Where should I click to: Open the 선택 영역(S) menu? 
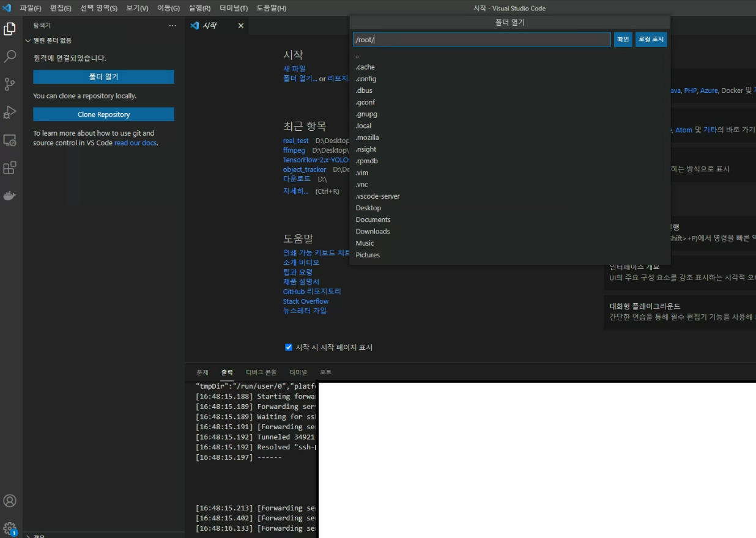[98, 8]
